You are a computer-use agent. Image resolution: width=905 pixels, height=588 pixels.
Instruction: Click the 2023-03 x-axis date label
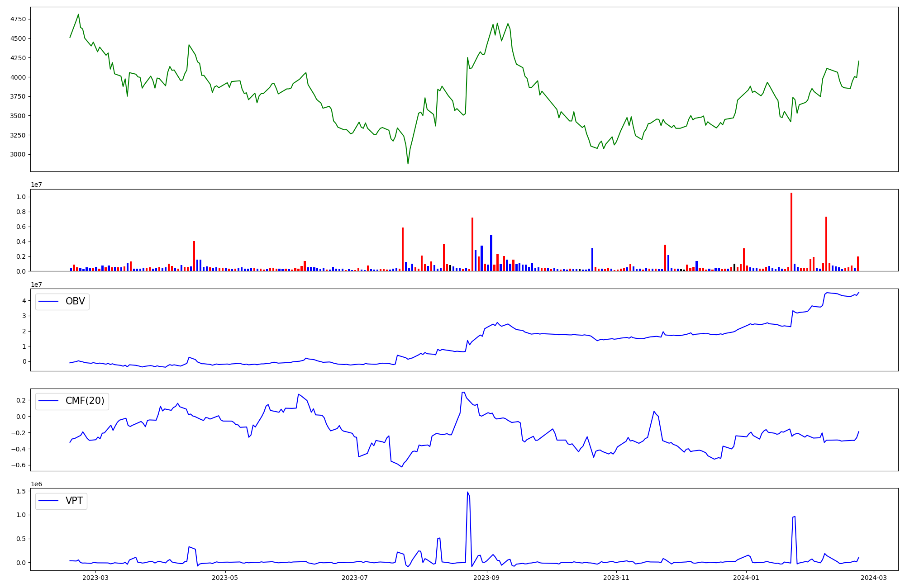click(x=96, y=578)
